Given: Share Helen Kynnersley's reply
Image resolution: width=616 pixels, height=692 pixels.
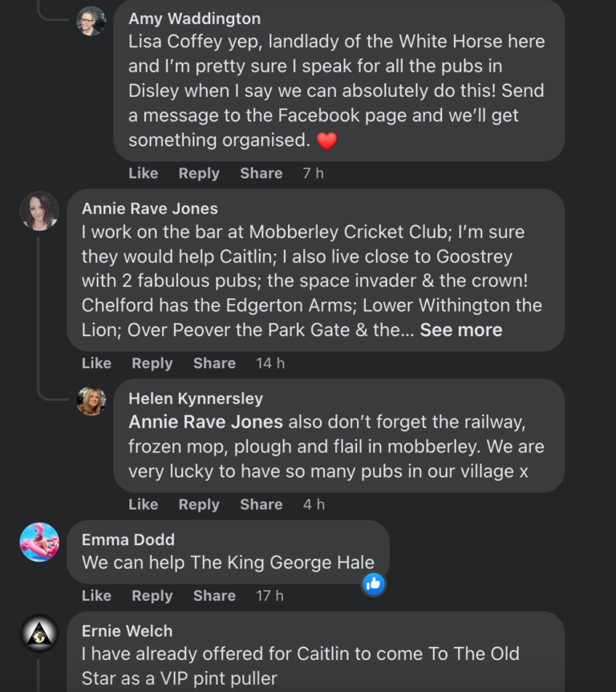Looking at the screenshot, I should click(x=261, y=504).
